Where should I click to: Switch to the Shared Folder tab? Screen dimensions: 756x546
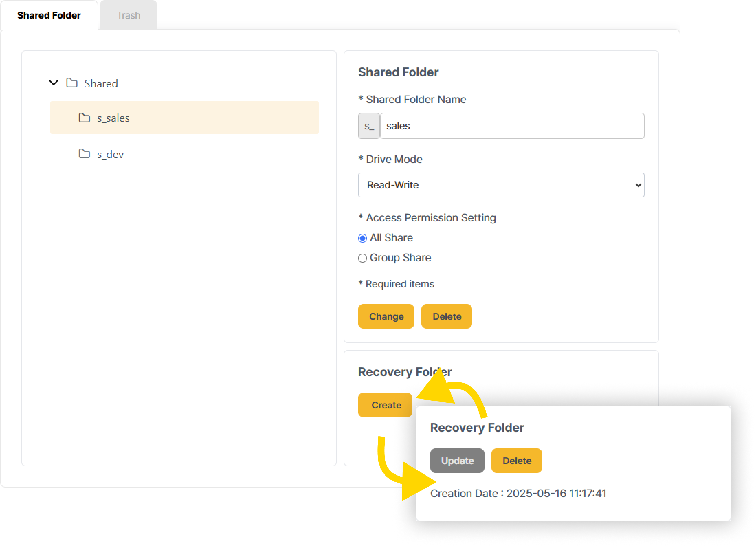click(49, 15)
